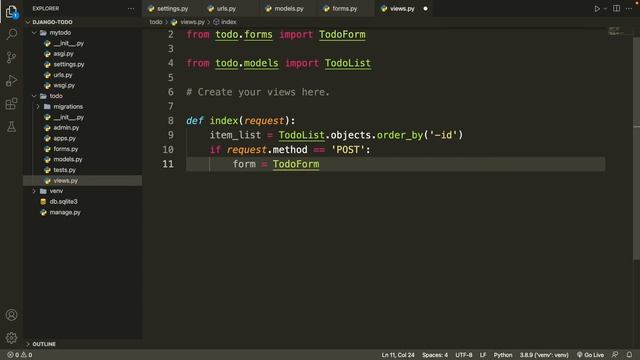Open mytodo settings.py in the explorer

(x=69, y=64)
